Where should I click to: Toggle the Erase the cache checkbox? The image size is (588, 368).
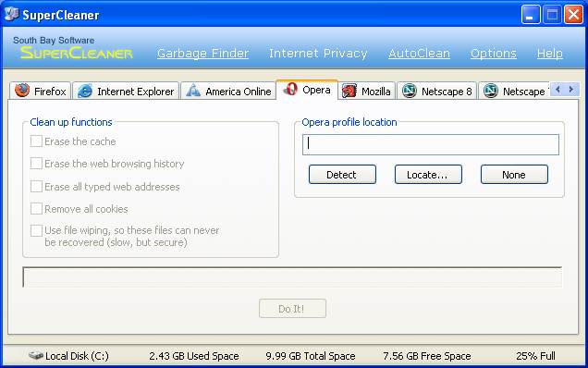click(x=36, y=141)
